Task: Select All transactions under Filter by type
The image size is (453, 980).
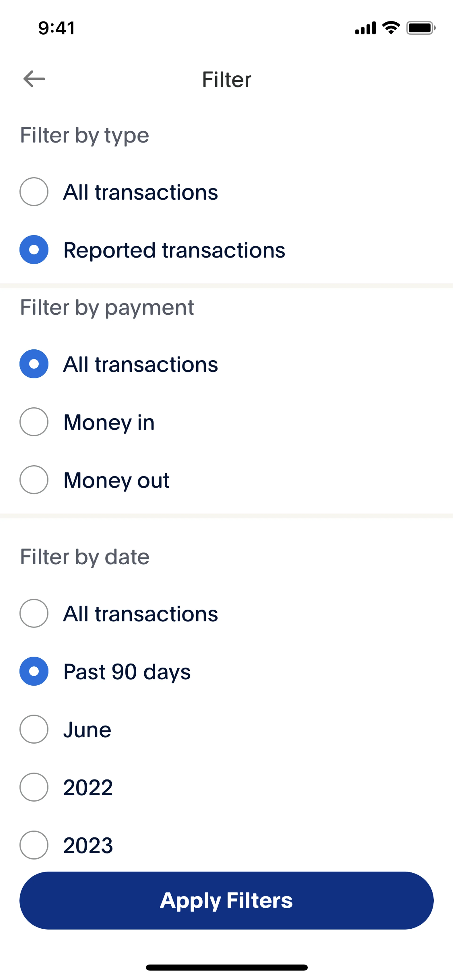Action: point(34,192)
